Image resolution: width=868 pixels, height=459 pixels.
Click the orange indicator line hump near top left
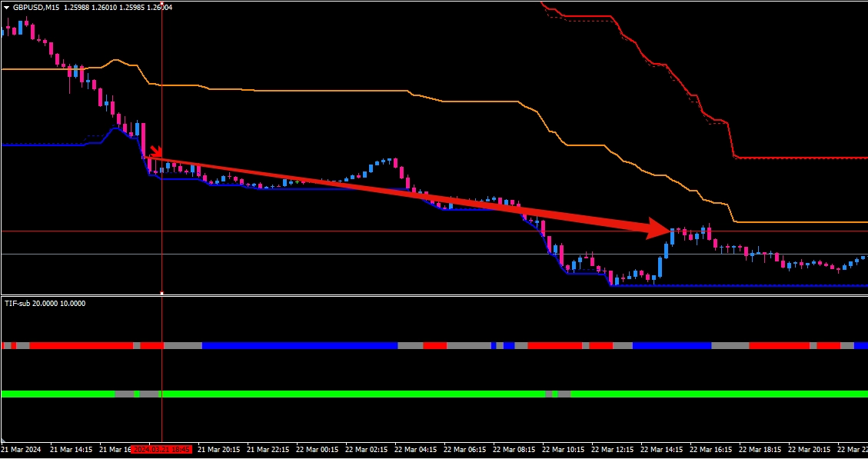pyautogui.click(x=117, y=60)
